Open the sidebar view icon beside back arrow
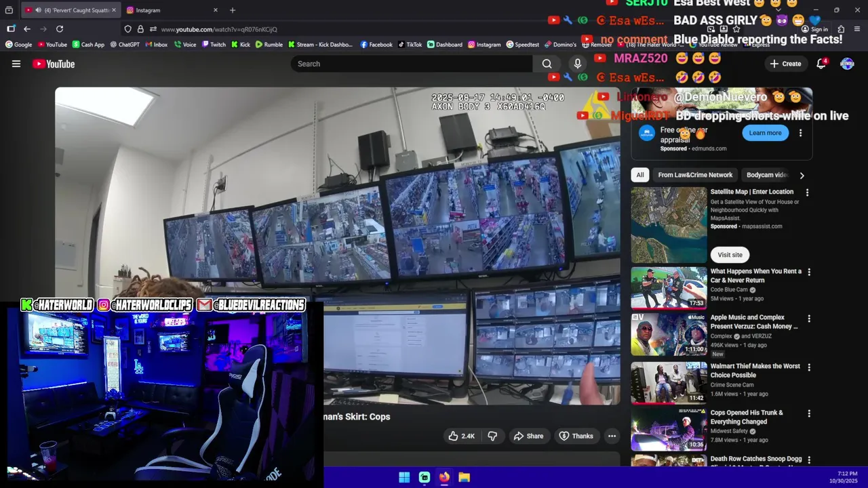868x488 pixels. tap(11, 29)
